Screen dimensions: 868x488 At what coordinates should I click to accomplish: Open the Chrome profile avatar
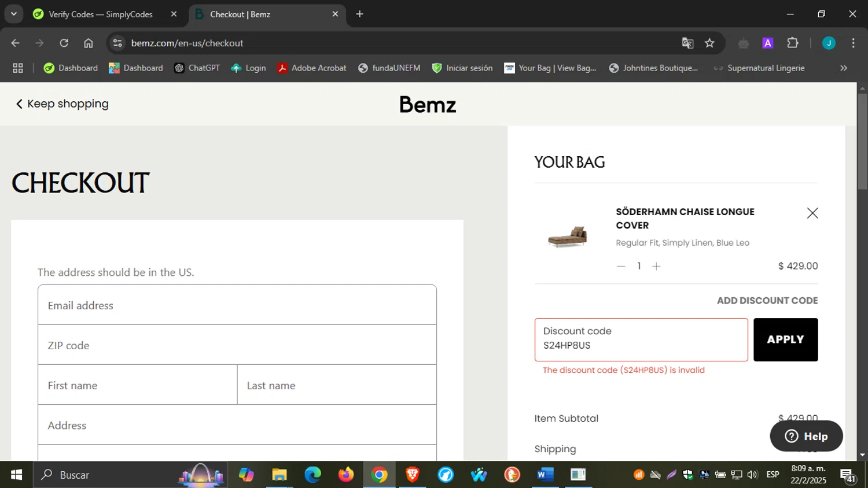pos(829,43)
